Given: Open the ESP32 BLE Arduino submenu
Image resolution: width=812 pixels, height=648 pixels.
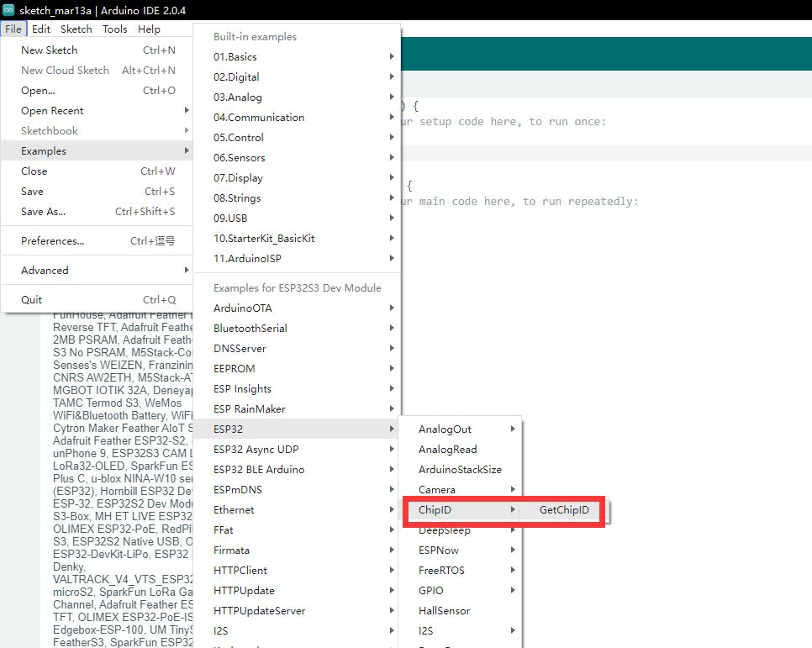Looking at the screenshot, I should 259,470.
